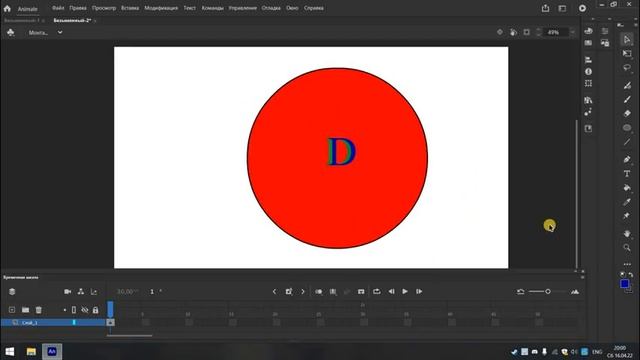Image resolution: width=640 pixels, height=360 pixels.
Task: Open the Окно menu
Action: pos(292,8)
